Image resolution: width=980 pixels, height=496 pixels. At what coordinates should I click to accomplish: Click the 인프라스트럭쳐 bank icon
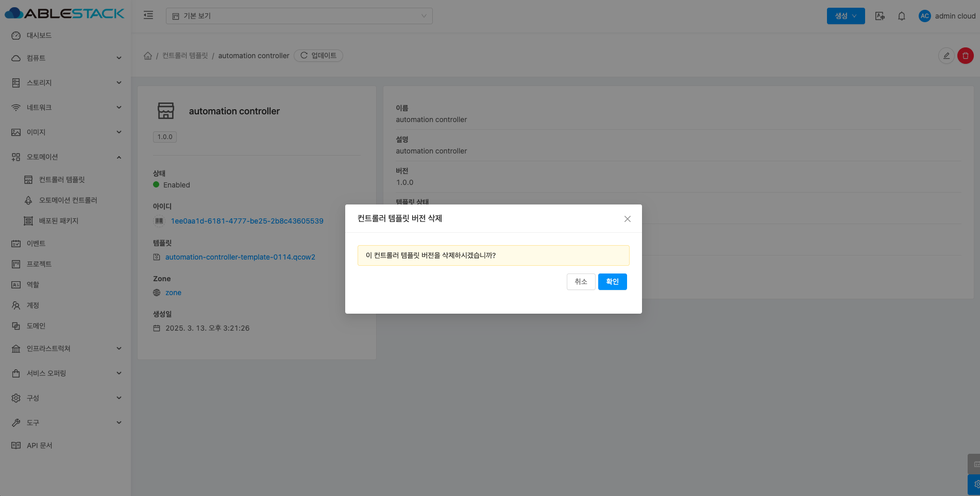16,349
